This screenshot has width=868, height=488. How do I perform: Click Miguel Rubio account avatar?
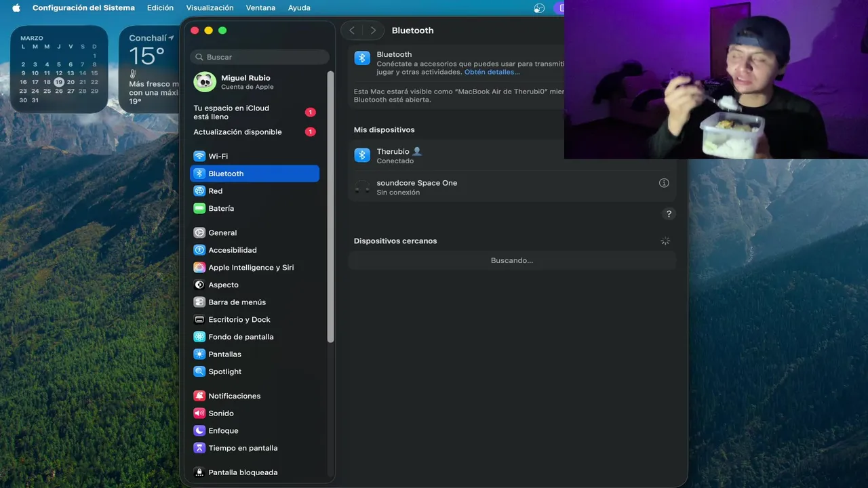coord(205,82)
